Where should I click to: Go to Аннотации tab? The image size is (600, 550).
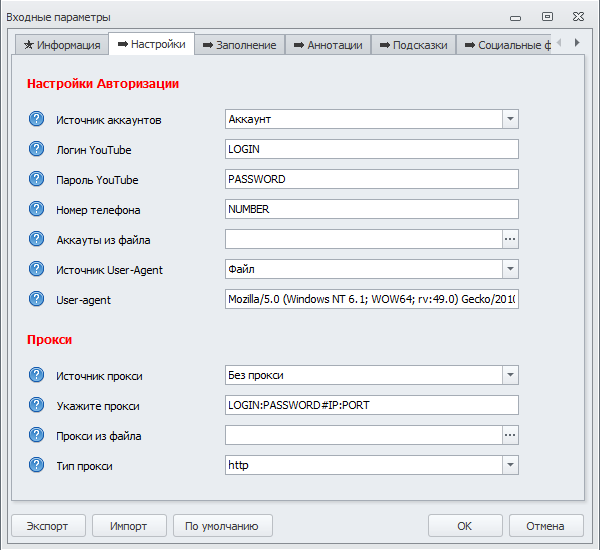click(328, 45)
